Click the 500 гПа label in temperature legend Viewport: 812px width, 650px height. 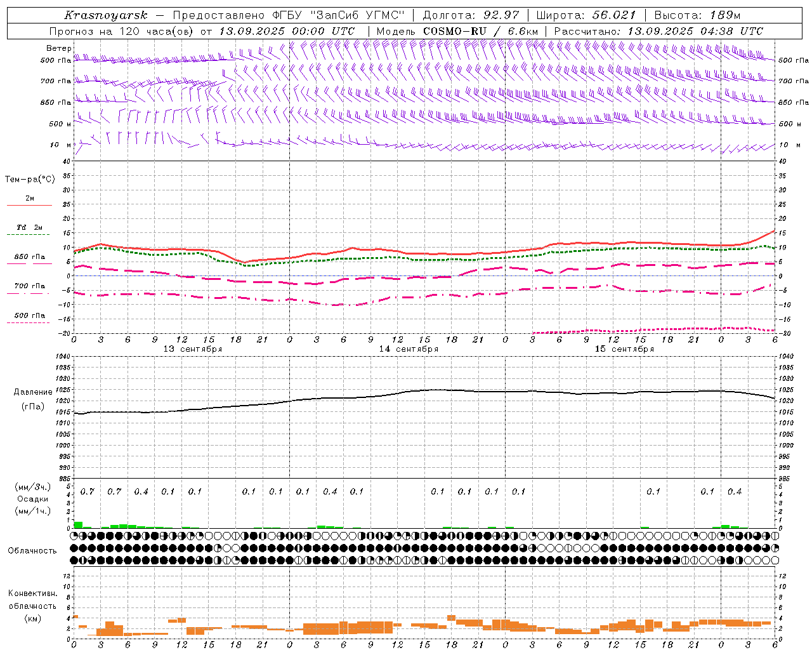pos(30,315)
